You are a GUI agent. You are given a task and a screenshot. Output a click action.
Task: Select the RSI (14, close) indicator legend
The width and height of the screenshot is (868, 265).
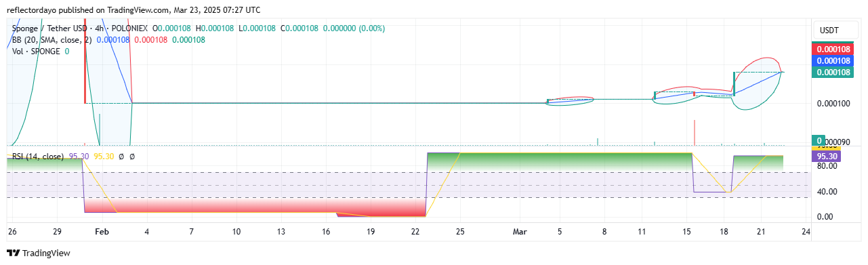pyautogui.click(x=39, y=157)
